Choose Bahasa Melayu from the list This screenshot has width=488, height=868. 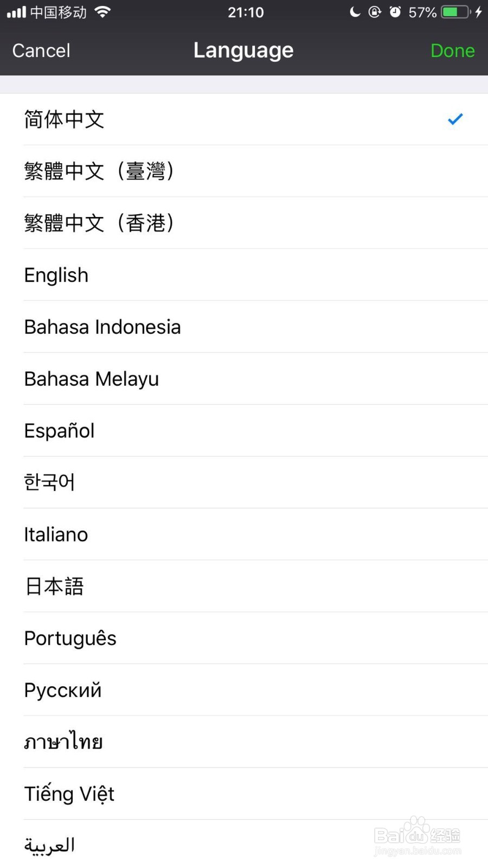[x=244, y=379]
